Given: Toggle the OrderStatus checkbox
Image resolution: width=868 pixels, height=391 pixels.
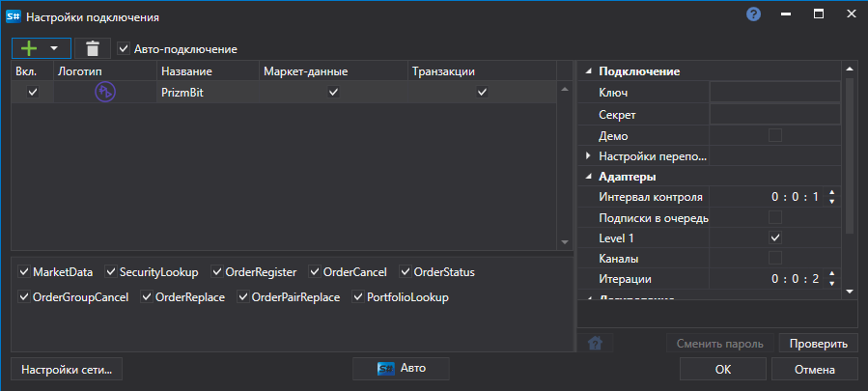Looking at the screenshot, I should 406,272.
